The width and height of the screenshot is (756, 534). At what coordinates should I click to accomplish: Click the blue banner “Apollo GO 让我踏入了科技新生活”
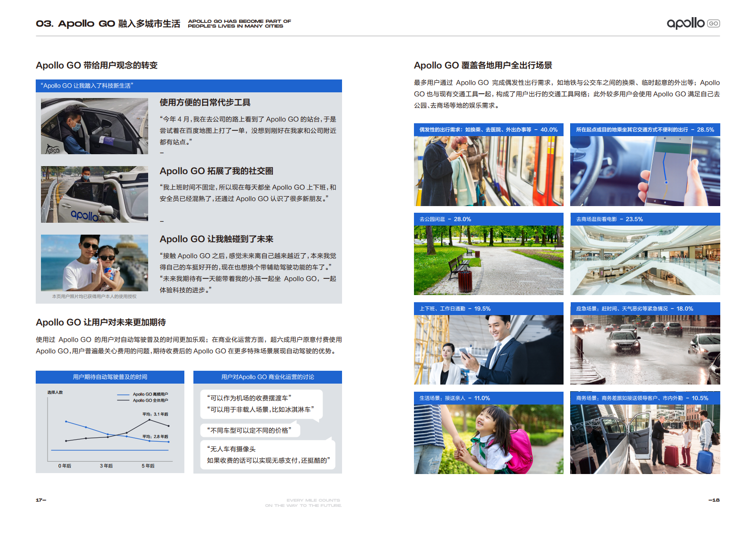click(189, 86)
